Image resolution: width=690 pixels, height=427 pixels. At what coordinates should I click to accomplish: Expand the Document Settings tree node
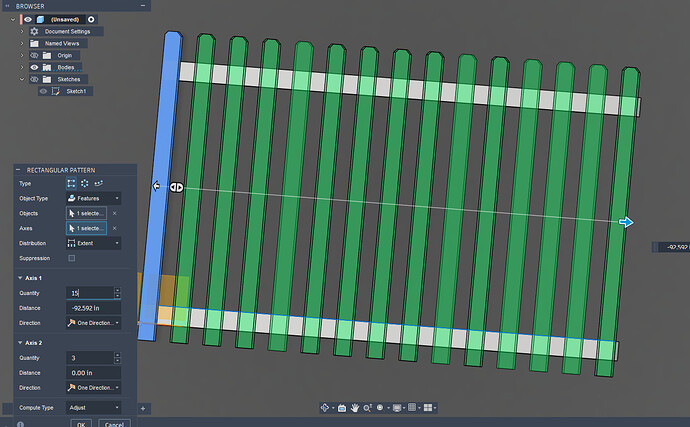(21, 32)
